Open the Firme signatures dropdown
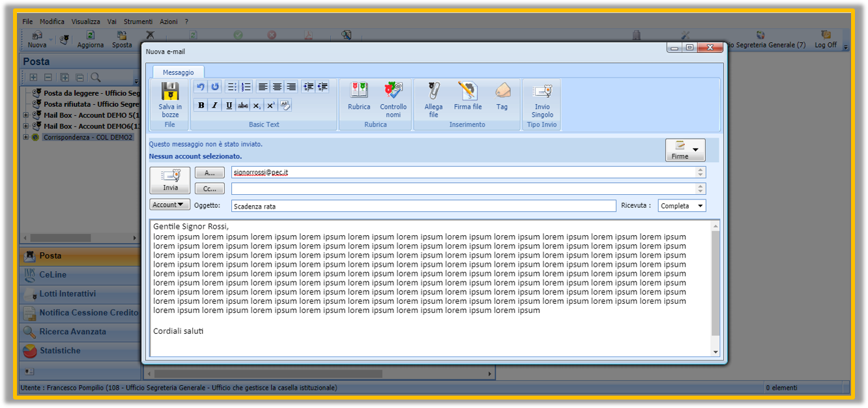This screenshot has width=868, height=408. 685,151
